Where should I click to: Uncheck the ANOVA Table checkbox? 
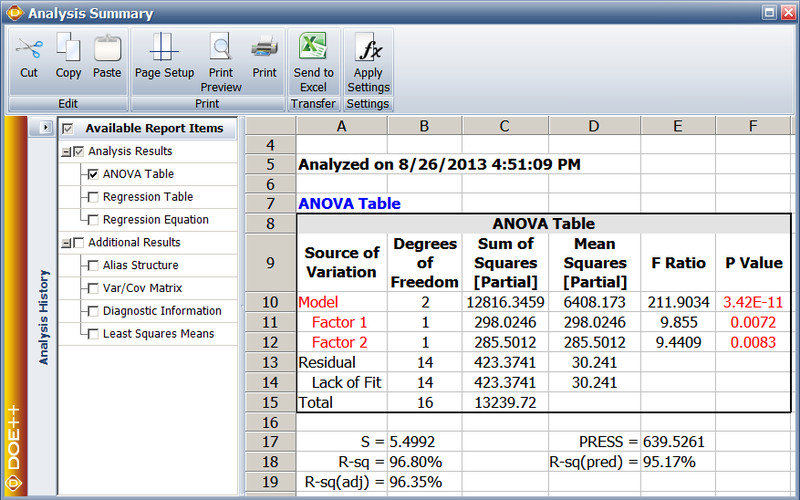(x=93, y=174)
